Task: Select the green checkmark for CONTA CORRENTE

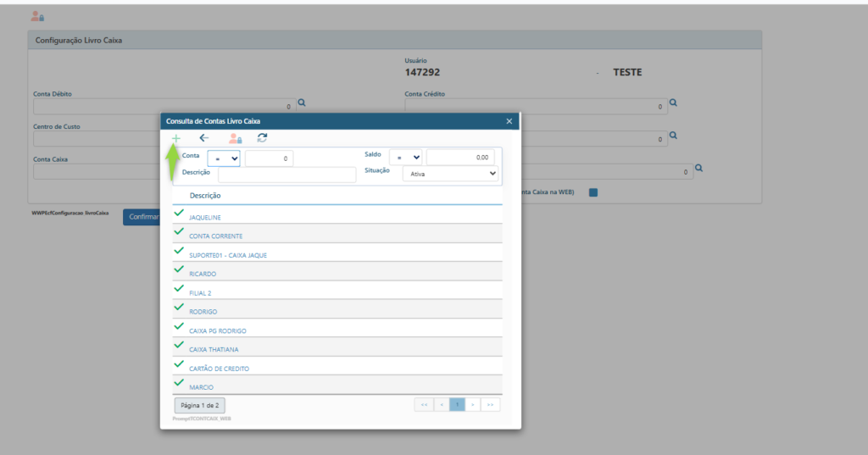Action: pos(179,232)
